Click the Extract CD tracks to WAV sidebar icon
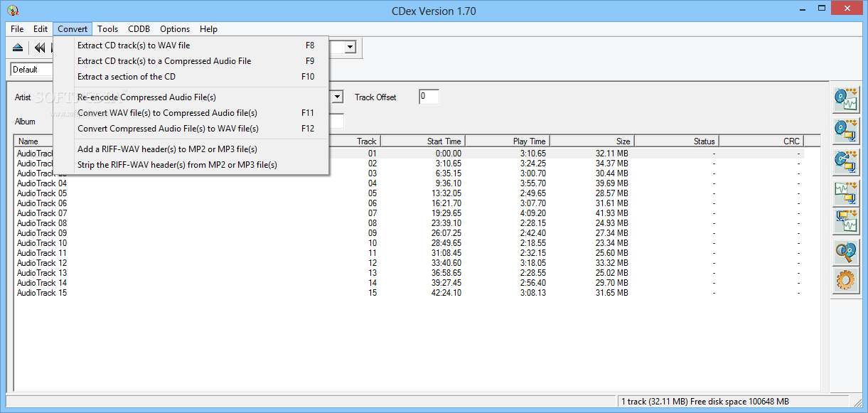 pos(846,100)
